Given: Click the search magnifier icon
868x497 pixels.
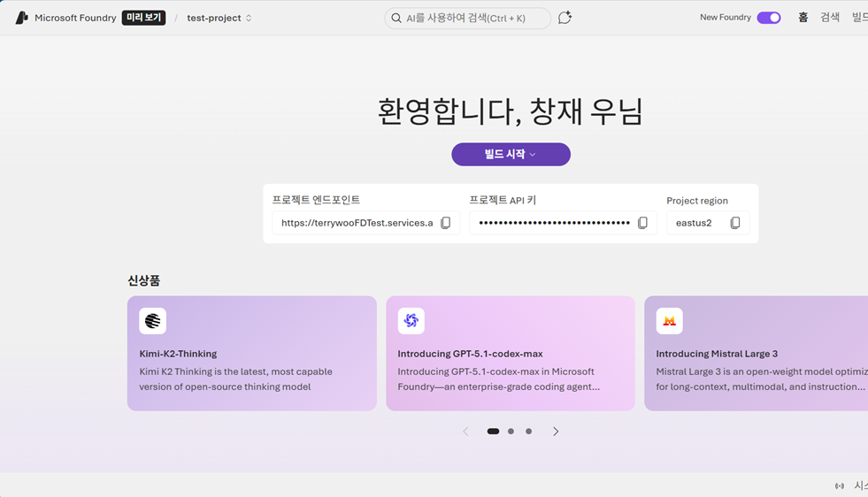Looking at the screenshot, I should tap(396, 19).
